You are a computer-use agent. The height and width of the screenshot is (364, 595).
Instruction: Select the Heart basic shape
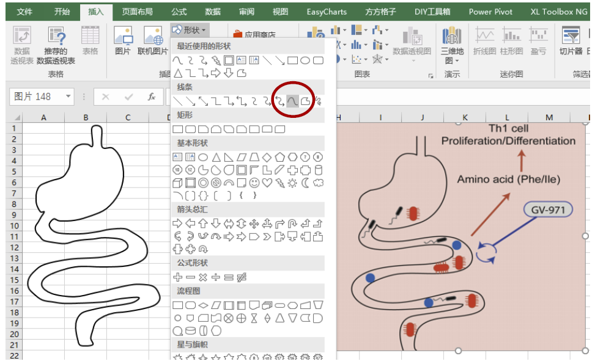pyautogui.click(x=267, y=183)
